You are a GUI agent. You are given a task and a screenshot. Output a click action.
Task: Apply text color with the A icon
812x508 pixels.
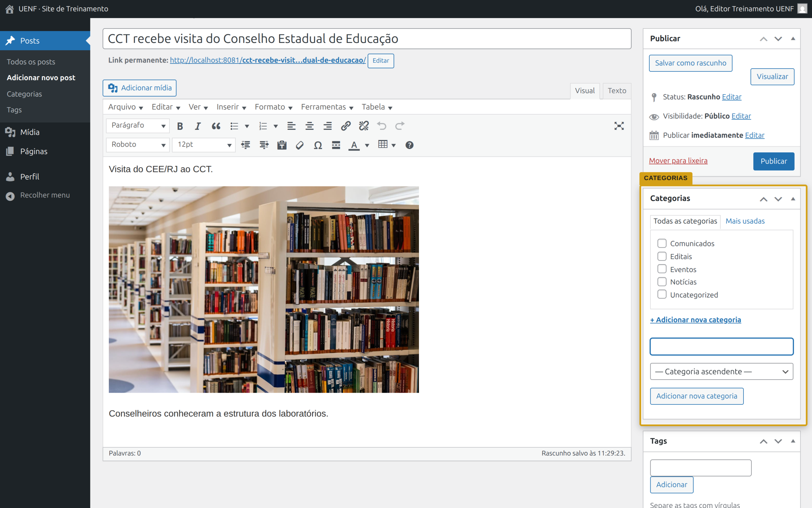pos(354,145)
